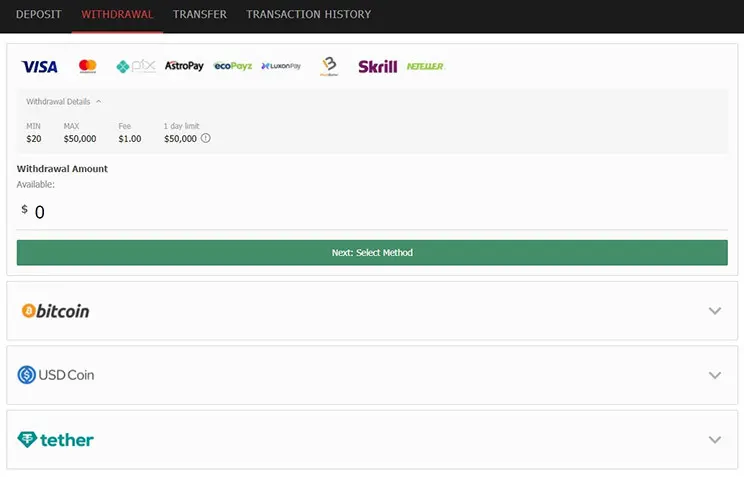
Task: Expand the USD Coin panel chevron
Action: (x=714, y=375)
